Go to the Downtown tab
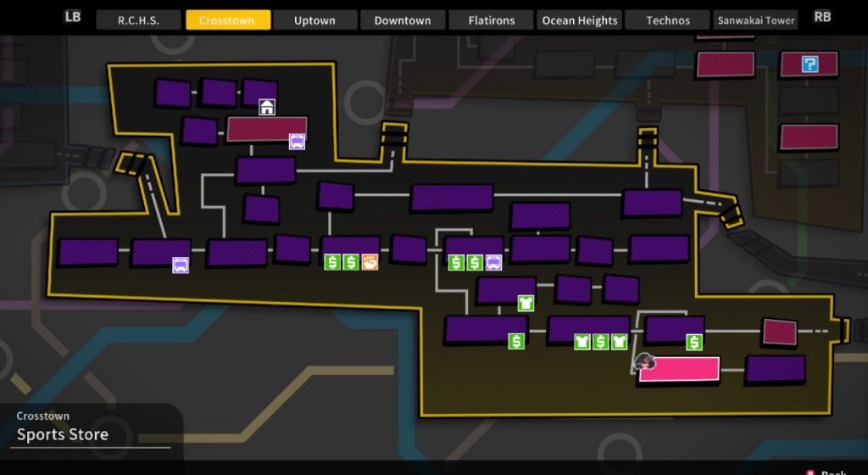The height and width of the screenshot is (475, 868). pos(403,20)
